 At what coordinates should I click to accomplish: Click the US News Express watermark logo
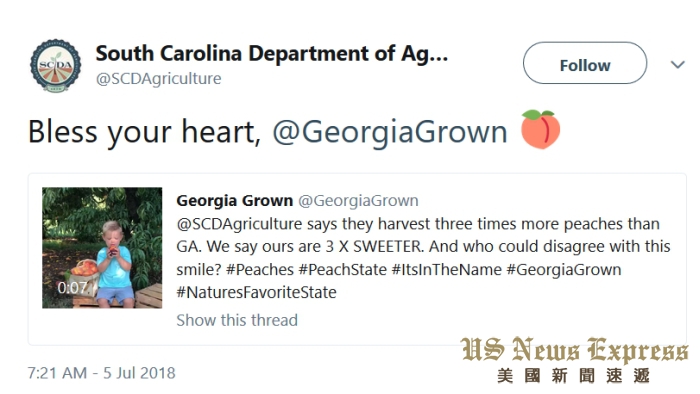(x=575, y=361)
